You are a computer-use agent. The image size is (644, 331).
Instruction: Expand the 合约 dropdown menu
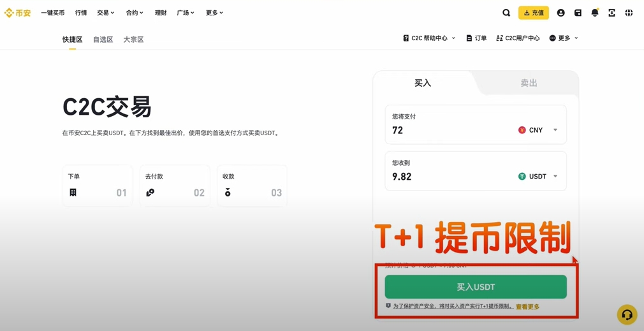click(x=135, y=13)
